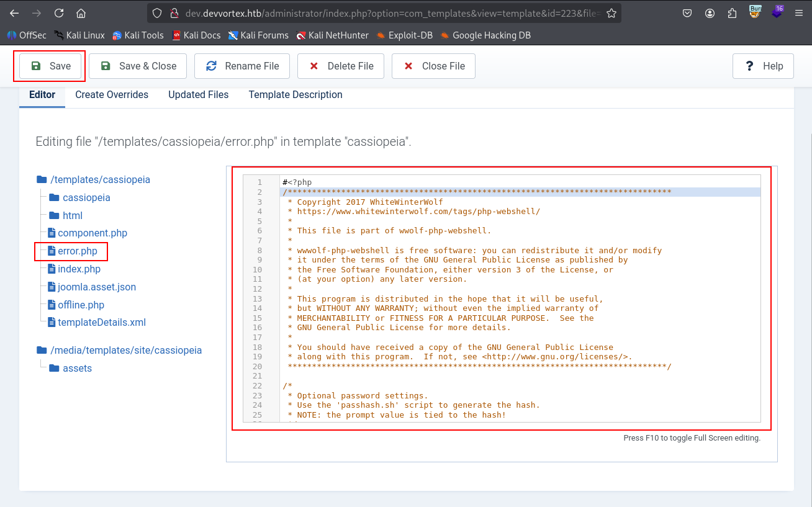Open the Firefox hamburger menu

pos(799,13)
